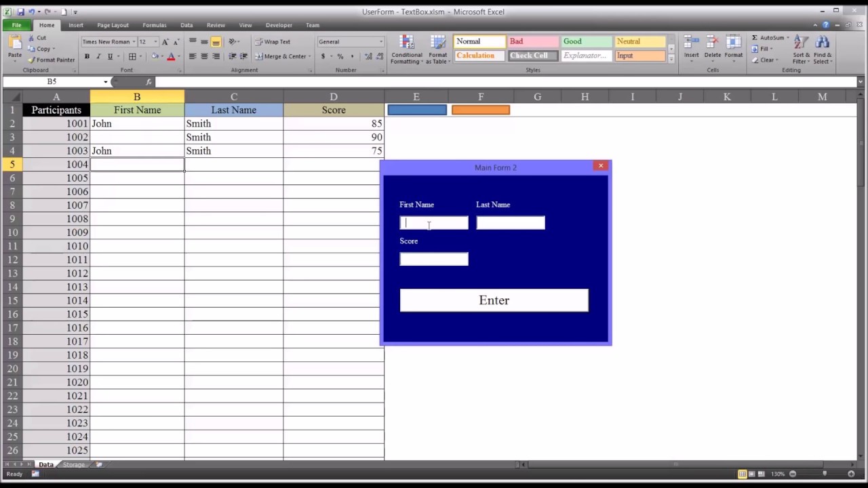Click Decrease Decimal

tap(378, 57)
